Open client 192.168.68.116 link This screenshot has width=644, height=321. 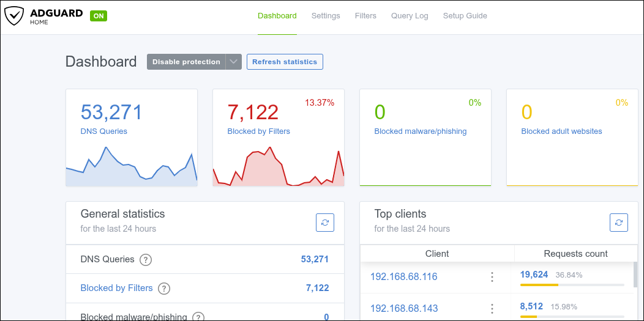tap(404, 277)
